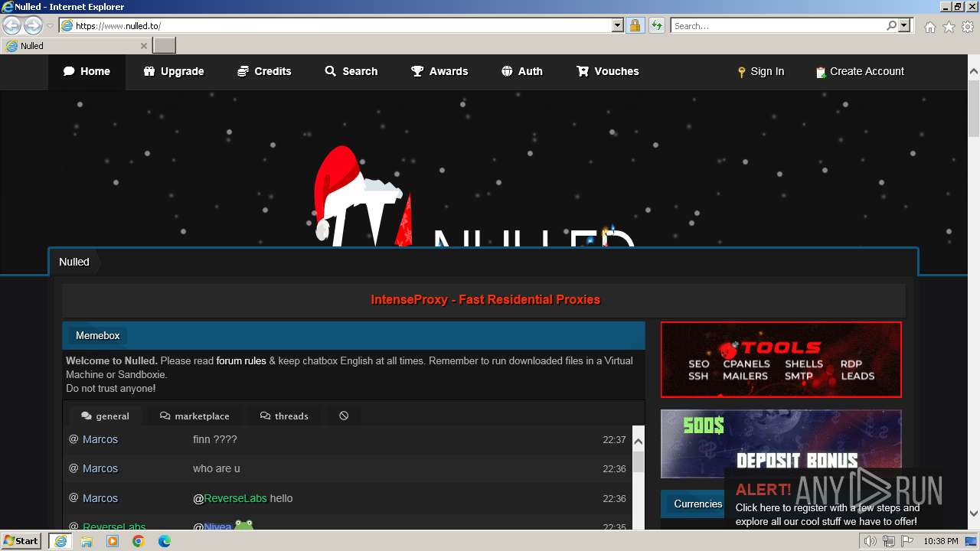The width and height of the screenshot is (980, 551).
Task: Click the Sign In link
Action: pyautogui.click(x=761, y=71)
